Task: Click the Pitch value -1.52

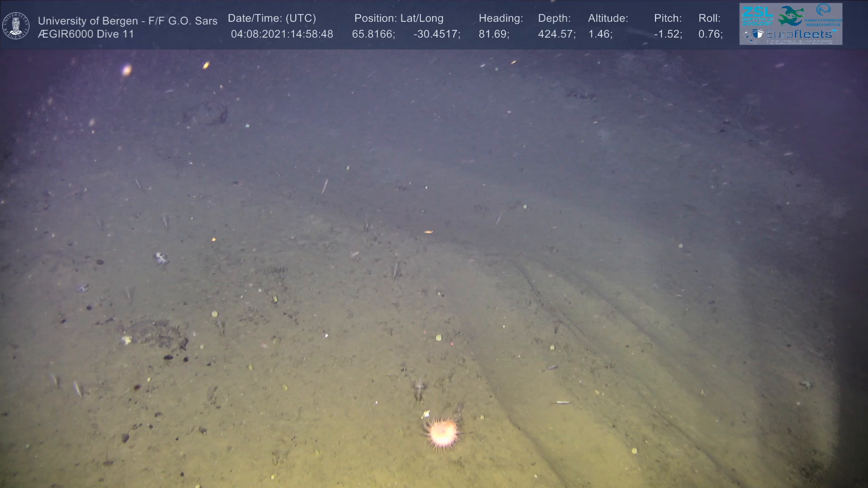Action: click(x=668, y=34)
